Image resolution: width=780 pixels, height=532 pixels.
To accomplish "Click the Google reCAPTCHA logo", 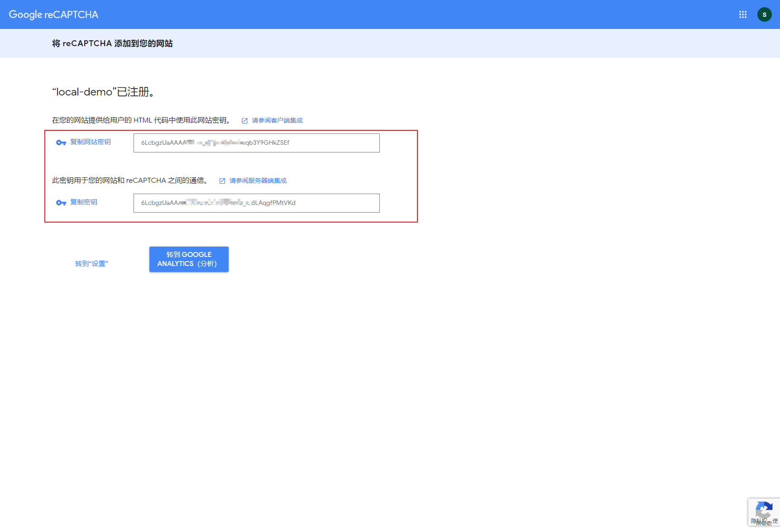I will [x=53, y=14].
